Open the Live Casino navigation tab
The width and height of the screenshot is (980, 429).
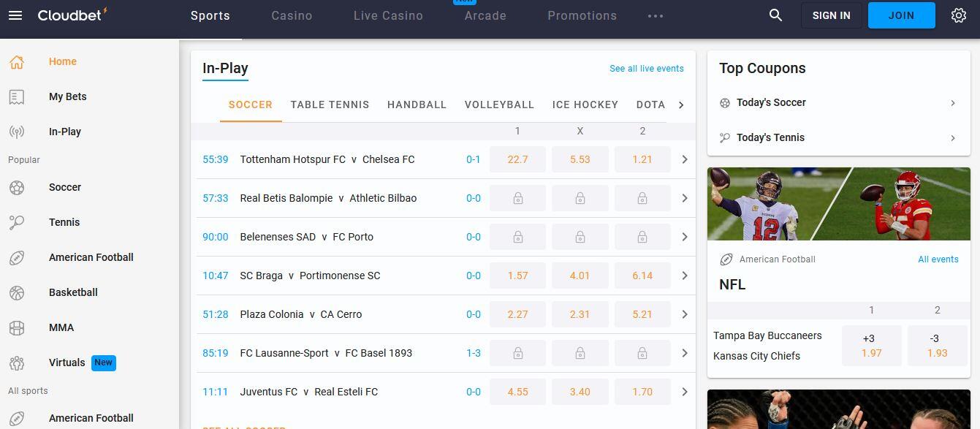tap(388, 15)
